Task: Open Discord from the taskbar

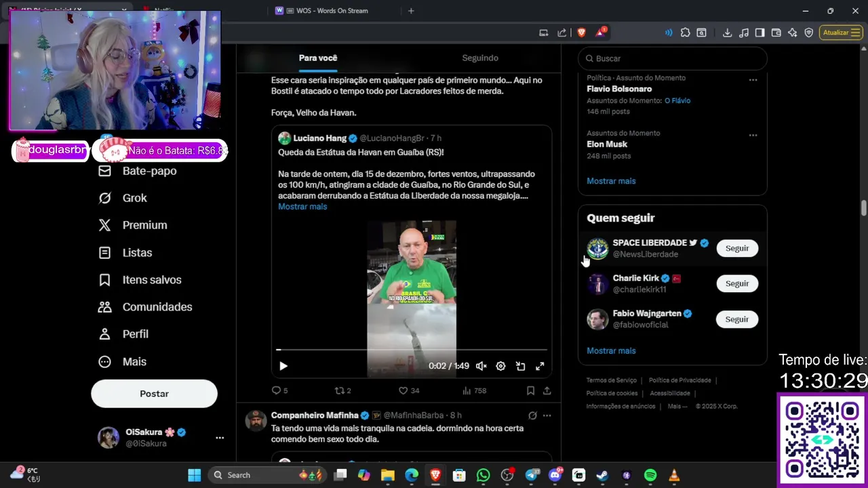Action: click(555, 475)
